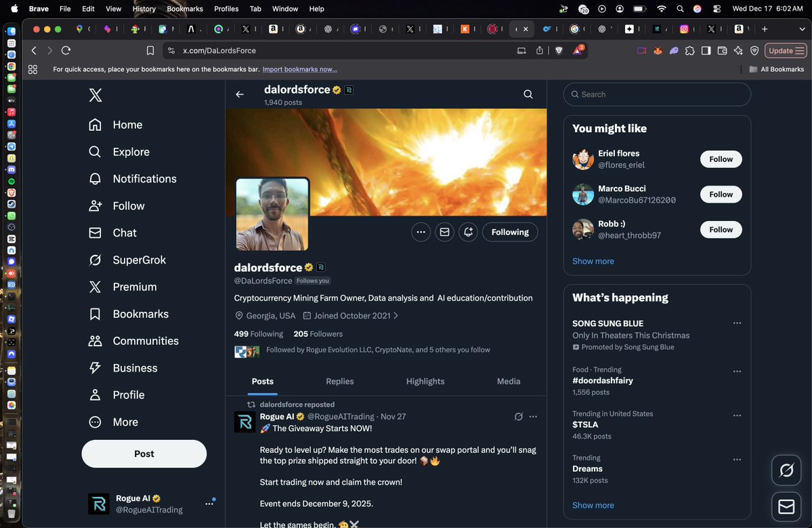Show more under What's happening
Viewport: 812px width, 528px height.
point(593,505)
